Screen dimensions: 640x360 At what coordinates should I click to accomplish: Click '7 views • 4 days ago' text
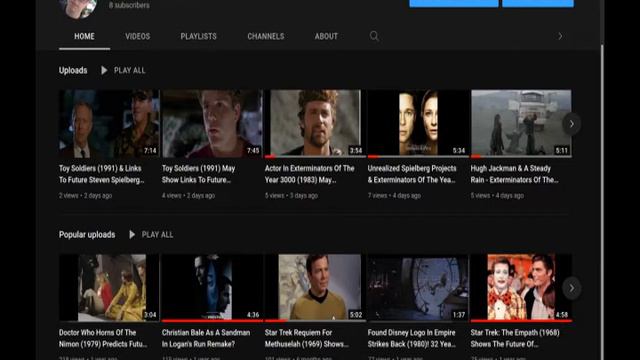point(394,196)
